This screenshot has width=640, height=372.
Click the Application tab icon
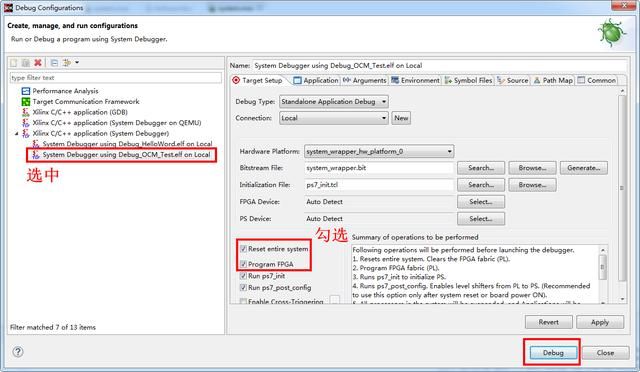pos(297,80)
